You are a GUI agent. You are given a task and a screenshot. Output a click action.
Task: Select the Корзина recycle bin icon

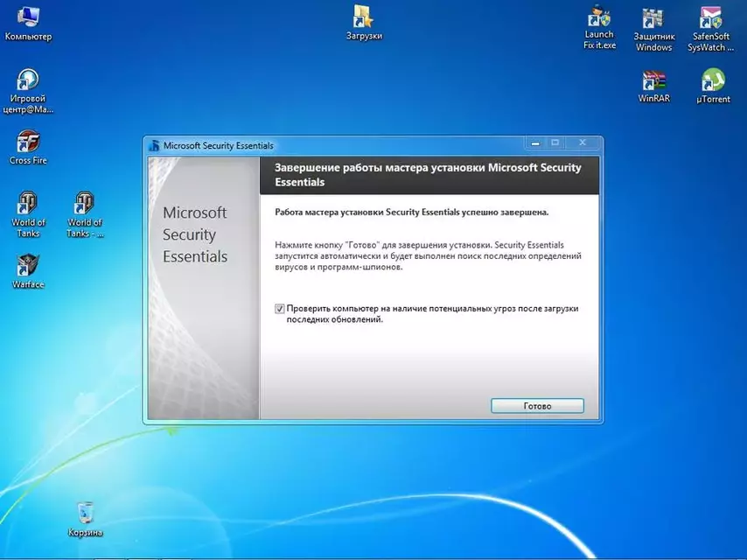(85, 519)
